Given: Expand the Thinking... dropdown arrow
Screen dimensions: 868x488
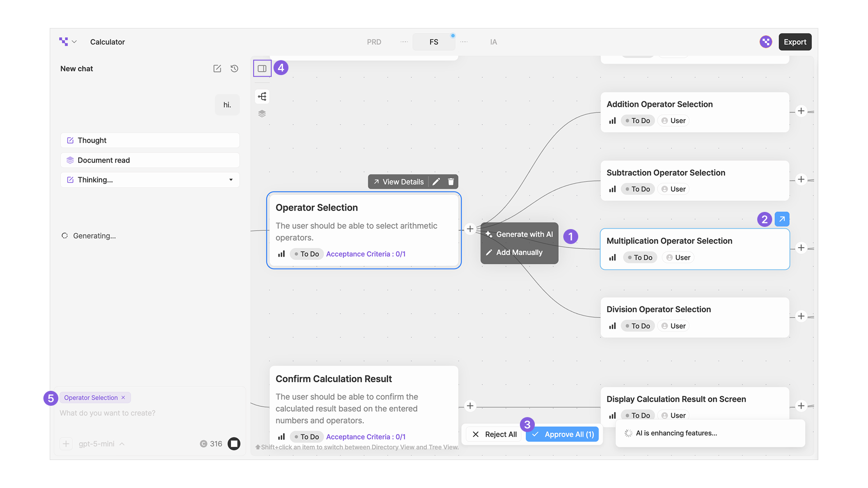Looking at the screenshot, I should point(231,180).
